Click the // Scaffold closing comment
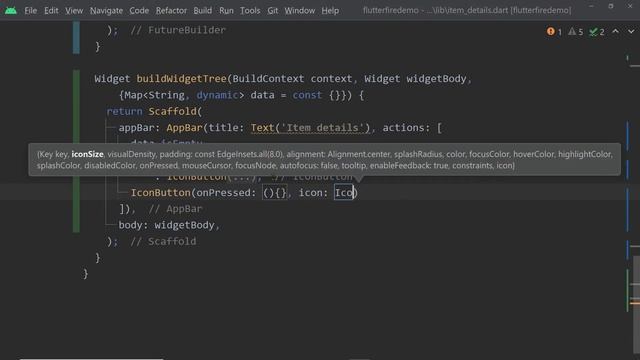This screenshot has width=640, height=360. 163,241
